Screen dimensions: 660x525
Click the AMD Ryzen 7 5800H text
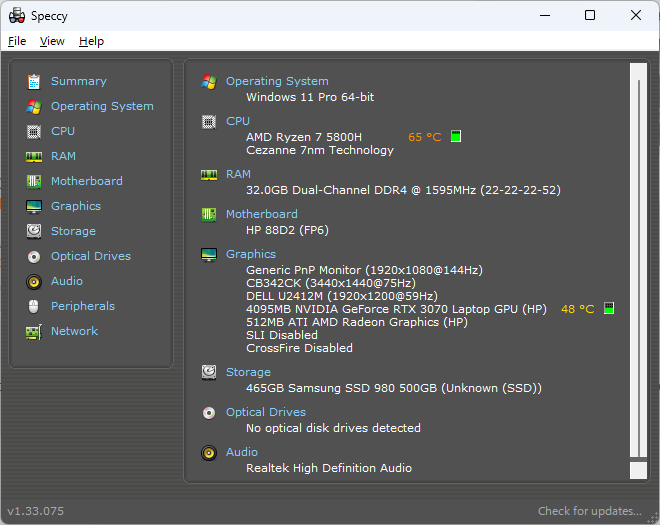(x=304, y=137)
